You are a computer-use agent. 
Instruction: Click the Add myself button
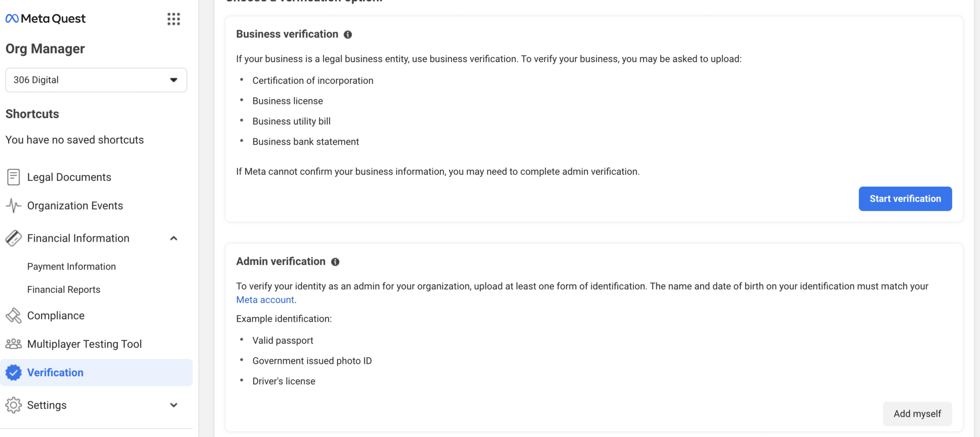coord(917,414)
